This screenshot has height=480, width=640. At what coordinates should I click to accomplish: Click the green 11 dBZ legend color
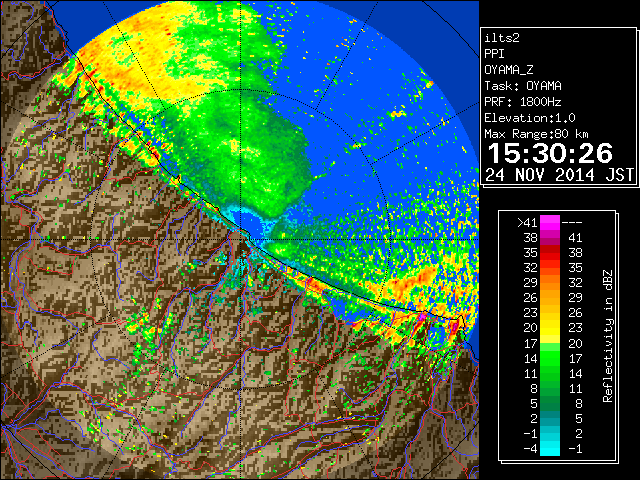pyautogui.click(x=550, y=373)
